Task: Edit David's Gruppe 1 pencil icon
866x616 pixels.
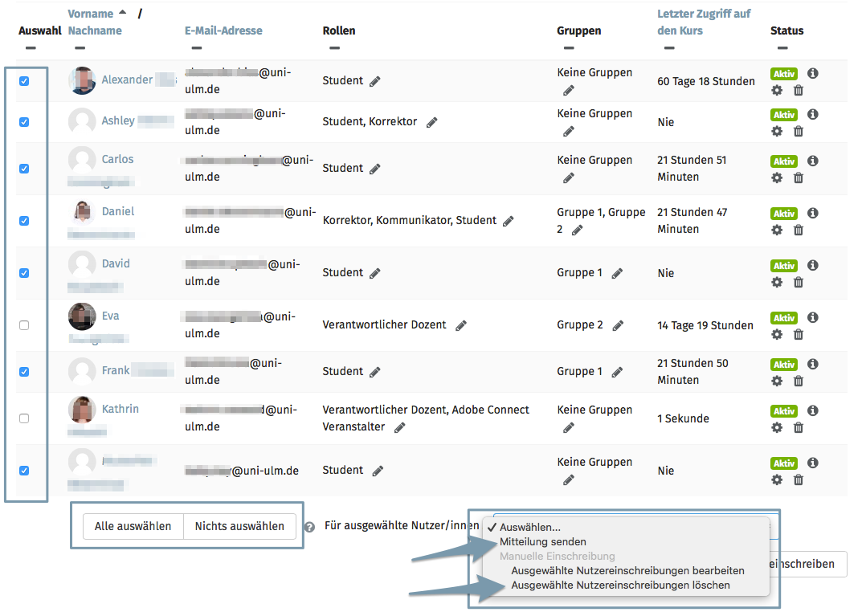Action: [x=618, y=273]
